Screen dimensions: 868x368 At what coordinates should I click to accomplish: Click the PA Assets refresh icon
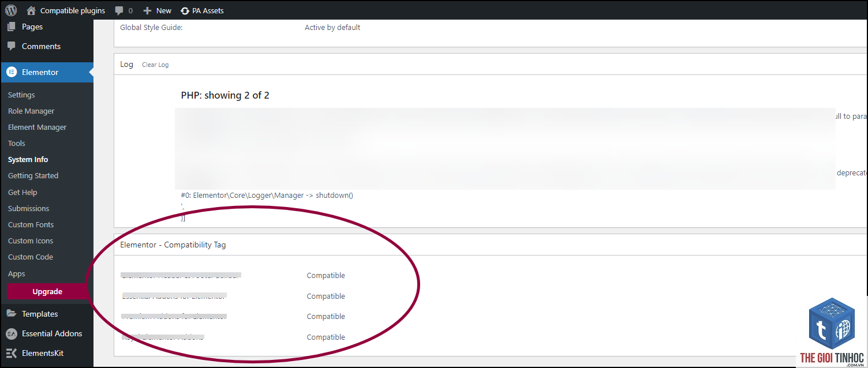point(185,10)
